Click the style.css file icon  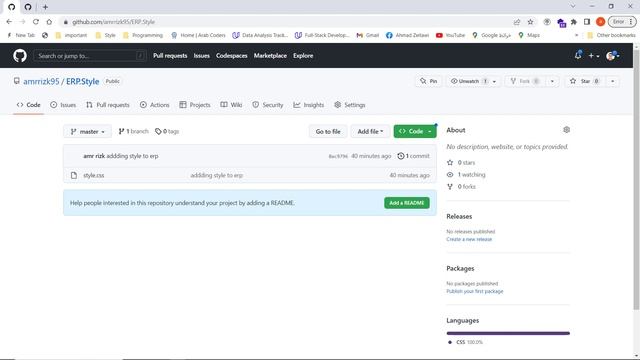pyautogui.click(x=74, y=175)
